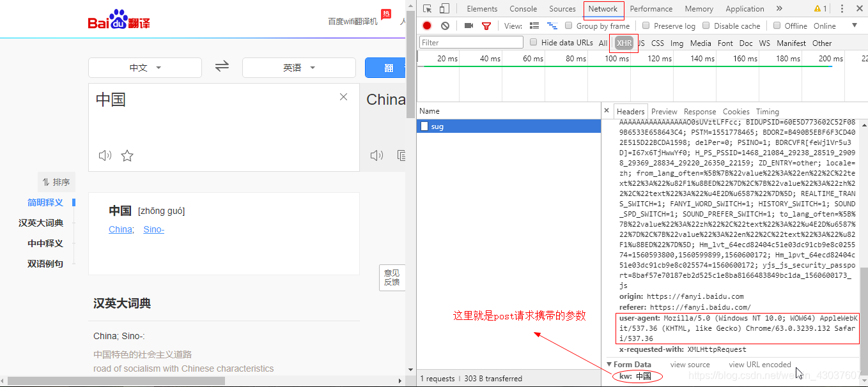
Task: Clear the network log
Action: click(445, 26)
